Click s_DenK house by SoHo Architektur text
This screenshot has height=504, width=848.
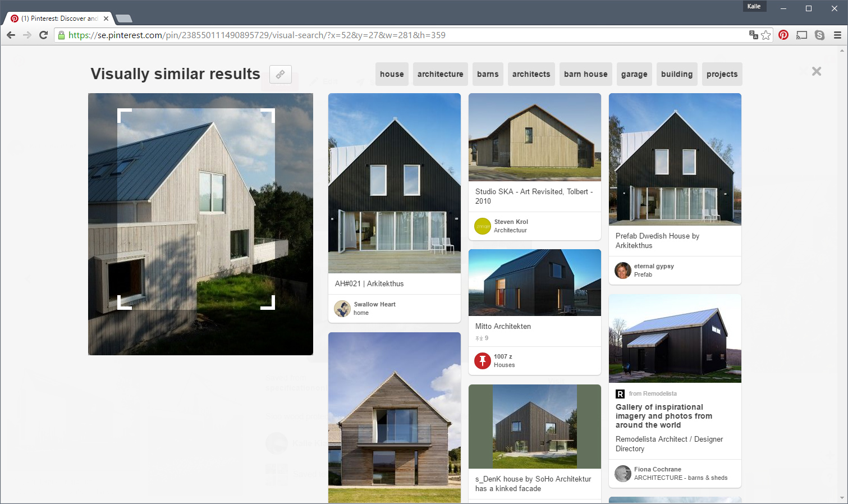click(x=533, y=483)
